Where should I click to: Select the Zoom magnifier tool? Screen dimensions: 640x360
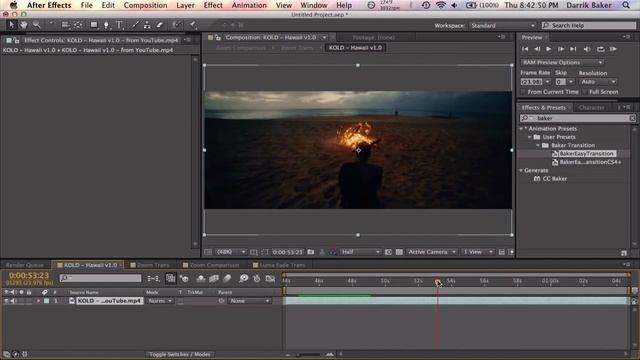tap(37, 25)
